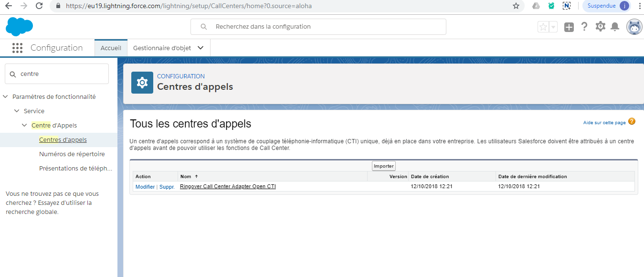Expand the Gestionnaire d'objet chevron menu

tap(201, 48)
